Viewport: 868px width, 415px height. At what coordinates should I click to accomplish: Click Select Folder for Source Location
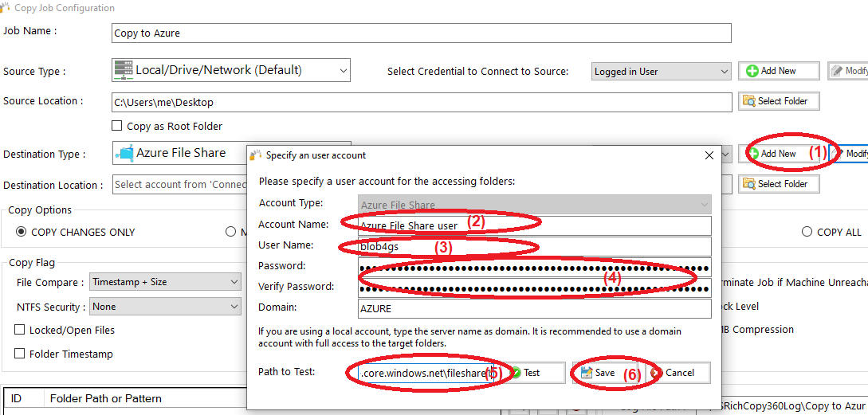click(x=778, y=101)
